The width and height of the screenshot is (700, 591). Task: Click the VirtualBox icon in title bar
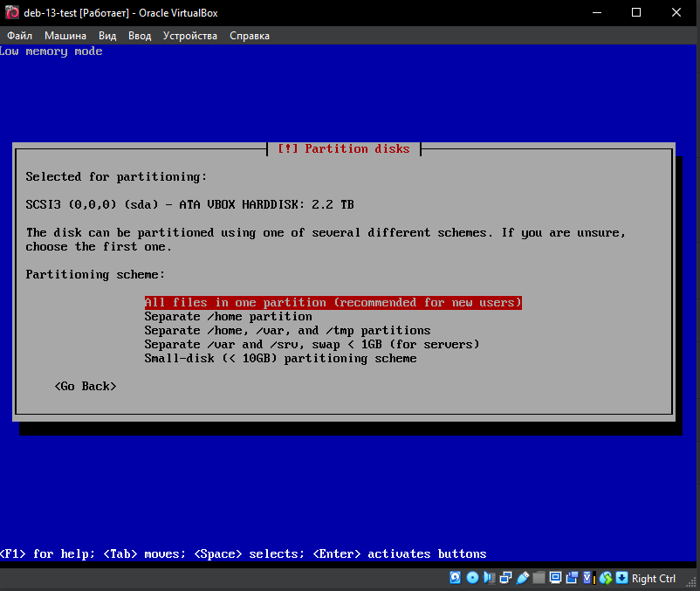pos(12,12)
